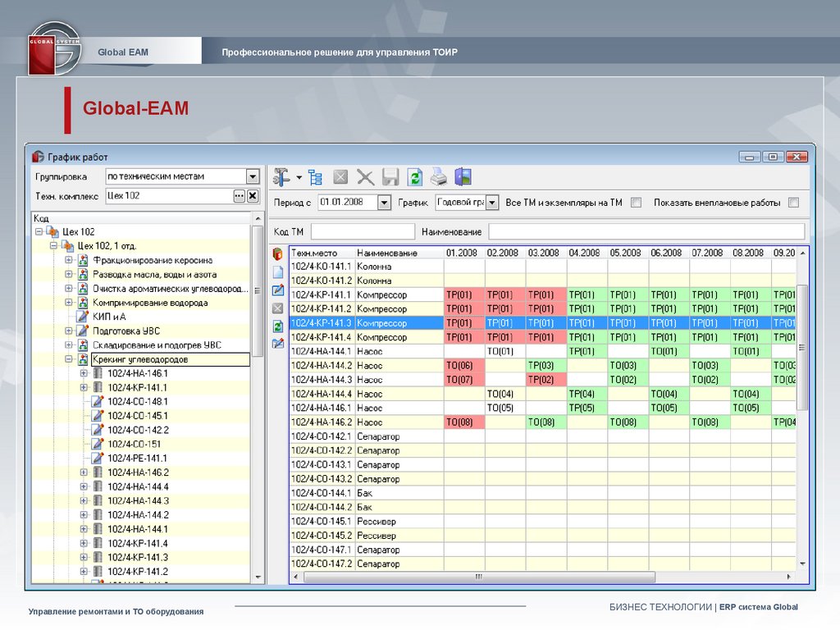Click into the Код ТМ input field
Viewport: 840px width, 630px height.
pyautogui.click(x=362, y=232)
